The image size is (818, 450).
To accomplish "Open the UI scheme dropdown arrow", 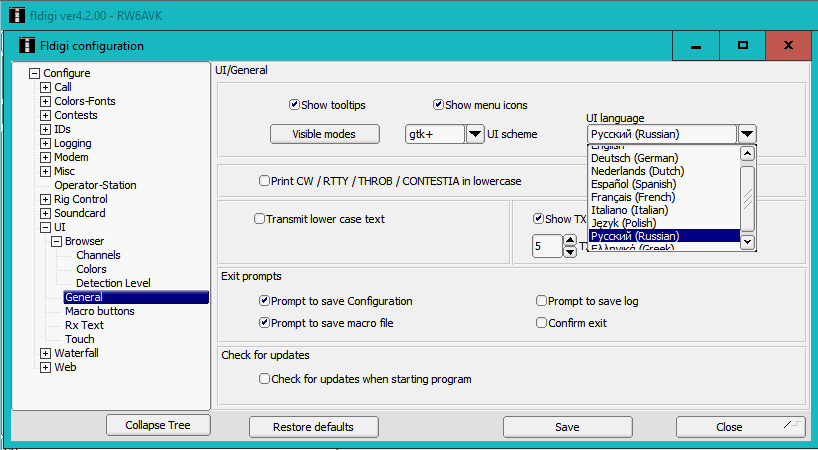I will click(474, 134).
